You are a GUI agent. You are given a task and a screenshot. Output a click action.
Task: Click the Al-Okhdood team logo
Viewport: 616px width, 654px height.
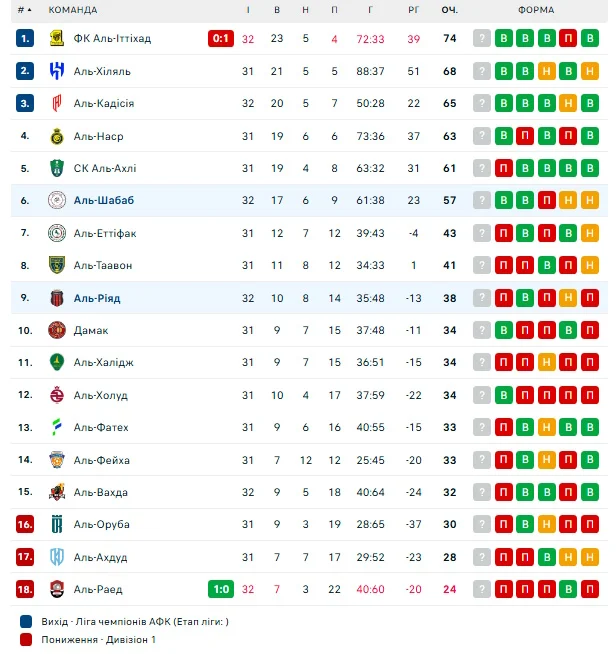point(57,557)
